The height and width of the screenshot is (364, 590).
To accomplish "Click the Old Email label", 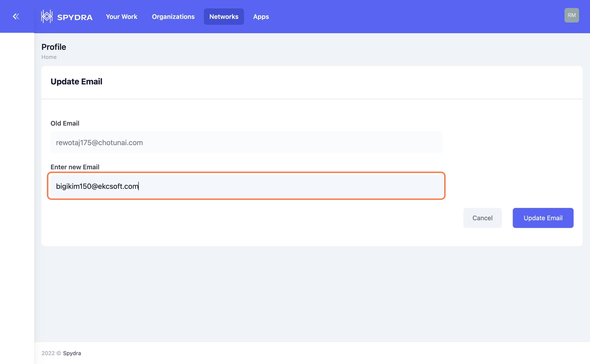I will pos(65,123).
